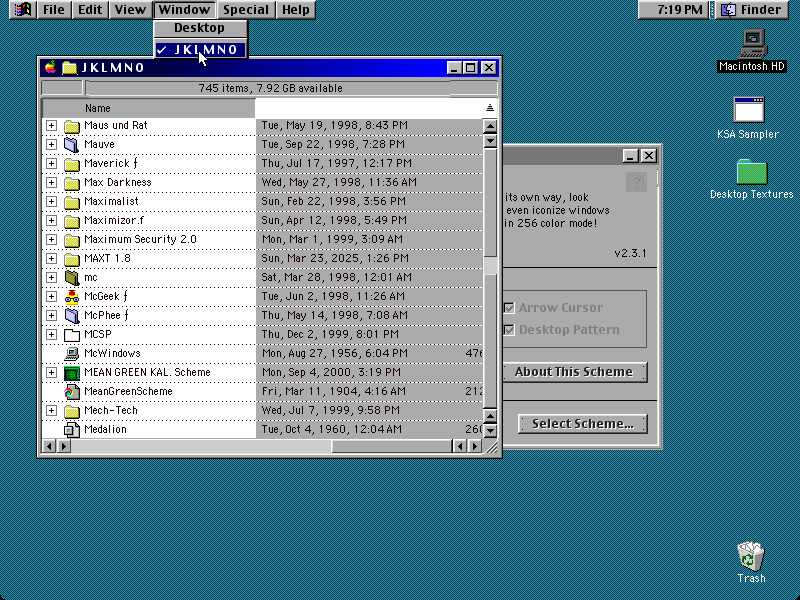The height and width of the screenshot is (600, 800).
Task: Select the MCSP folder icon
Action: [72, 335]
